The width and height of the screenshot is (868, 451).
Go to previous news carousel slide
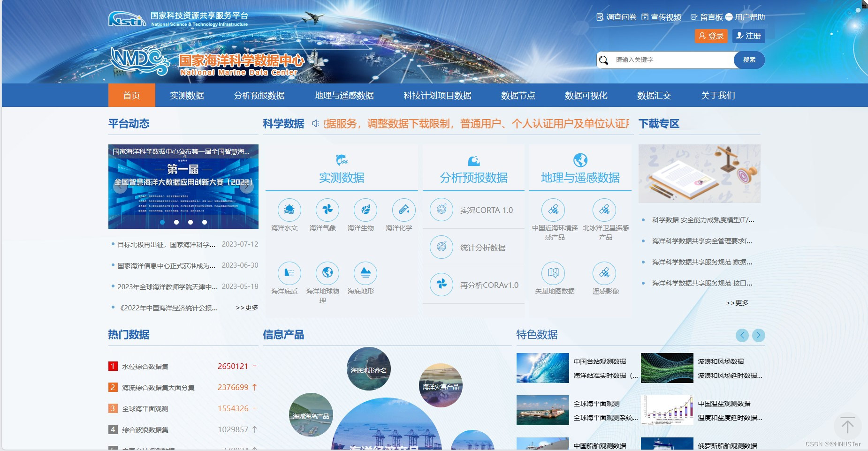coord(120,187)
